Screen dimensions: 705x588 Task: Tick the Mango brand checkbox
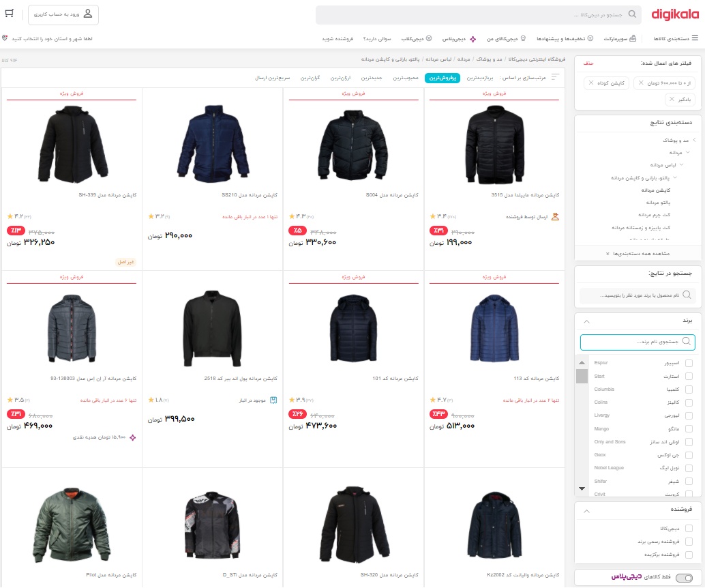(688, 429)
